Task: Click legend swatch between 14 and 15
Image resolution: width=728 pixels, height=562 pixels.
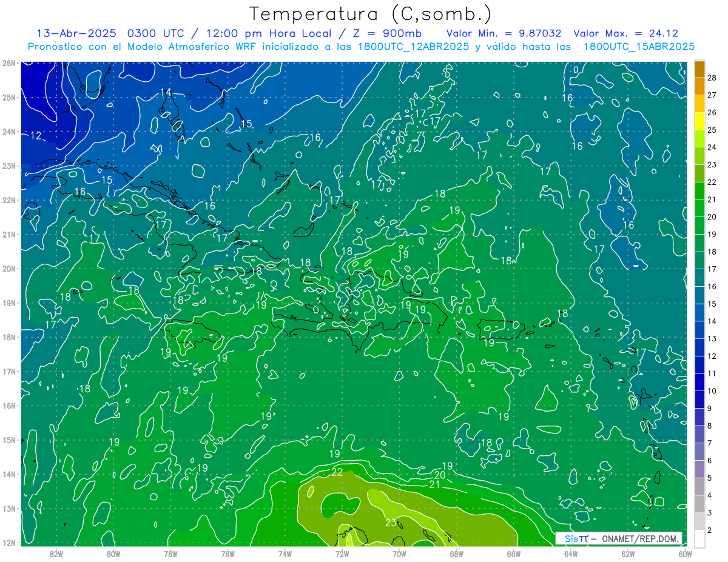Action: click(699, 312)
